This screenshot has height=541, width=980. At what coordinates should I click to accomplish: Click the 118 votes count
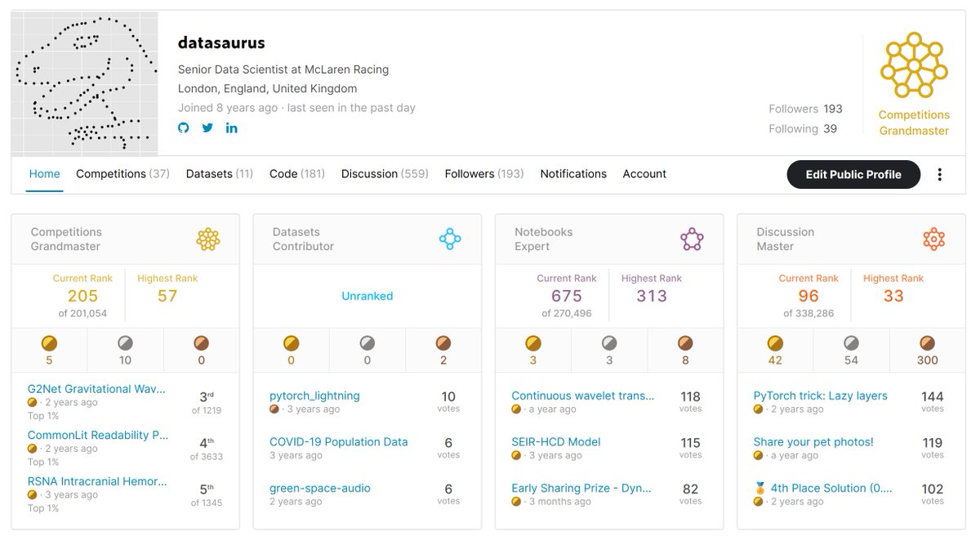[x=691, y=401]
